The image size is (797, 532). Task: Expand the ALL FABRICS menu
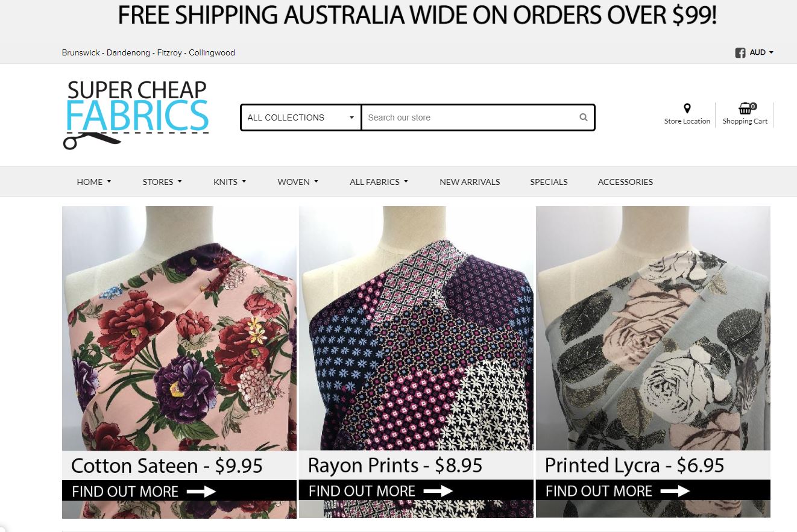click(x=379, y=182)
